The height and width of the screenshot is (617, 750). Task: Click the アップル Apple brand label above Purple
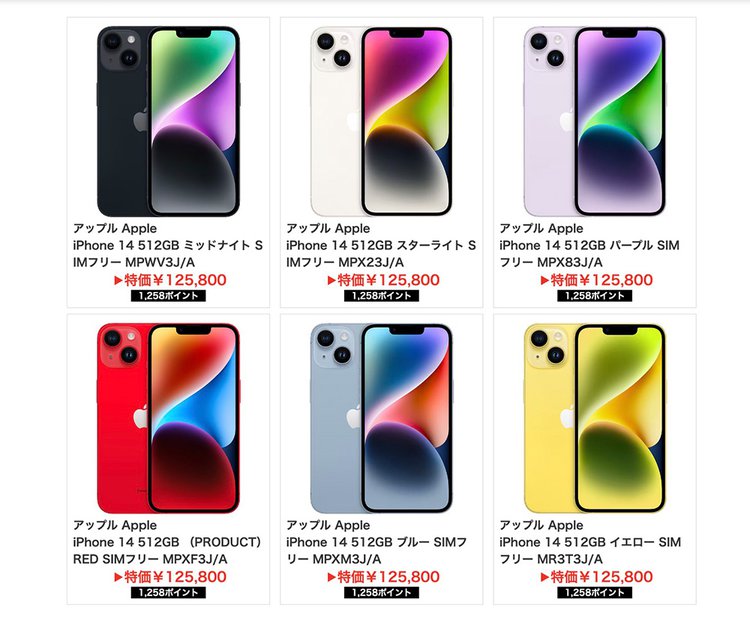tap(541, 228)
